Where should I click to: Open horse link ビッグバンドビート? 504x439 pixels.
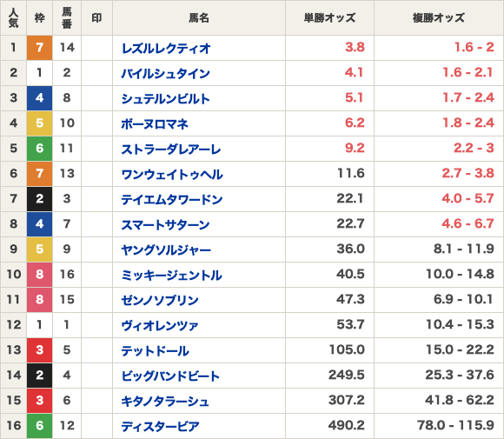pos(170,376)
